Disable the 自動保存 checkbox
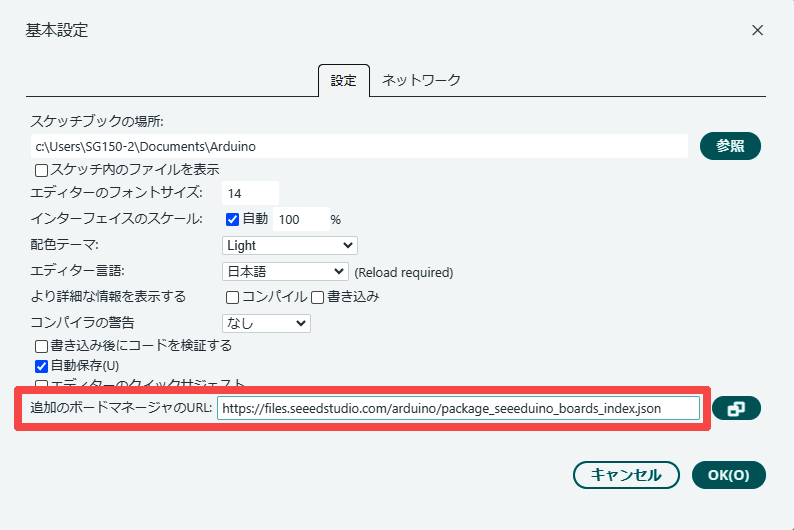The width and height of the screenshot is (794, 530). pos(42,366)
